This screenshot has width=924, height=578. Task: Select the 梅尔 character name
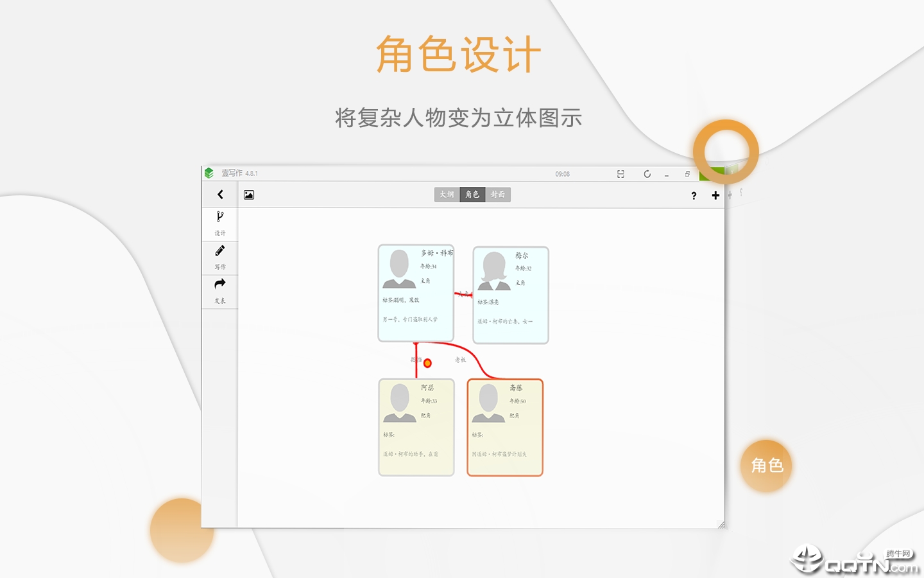click(522, 256)
